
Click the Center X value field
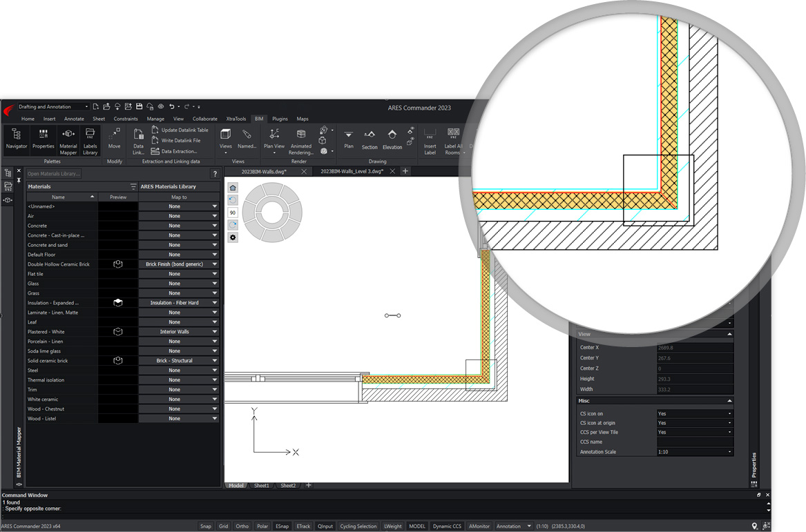pyautogui.click(x=695, y=348)
